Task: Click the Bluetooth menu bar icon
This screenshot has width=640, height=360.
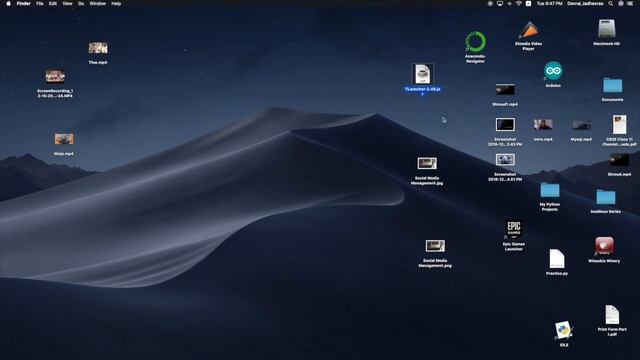Action: point(509,4)
